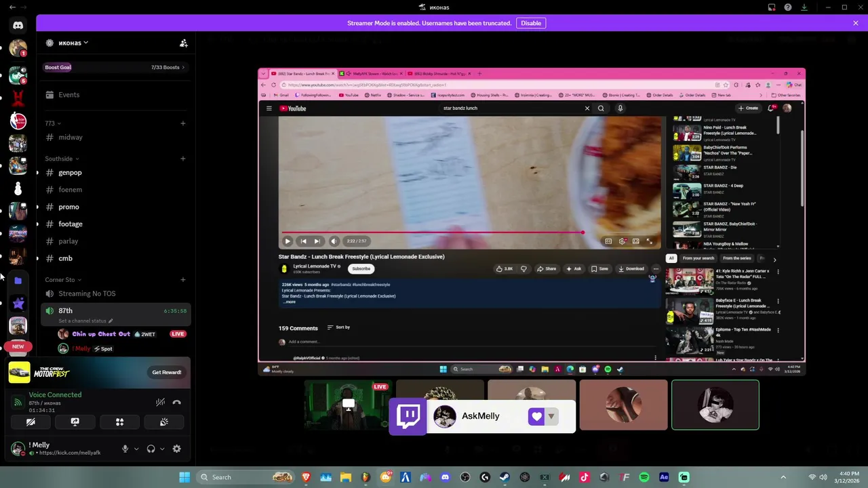
Task: Open Spotify from the taskbar
Action: 644,477
